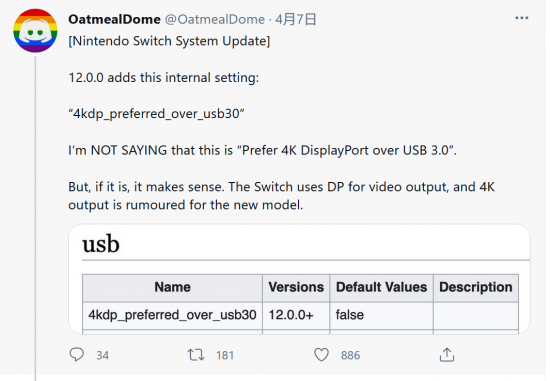Image resolution: width=550 pixels, height=381 pixels.
Task: View the 181 retweets count
Action: point(225,355)
